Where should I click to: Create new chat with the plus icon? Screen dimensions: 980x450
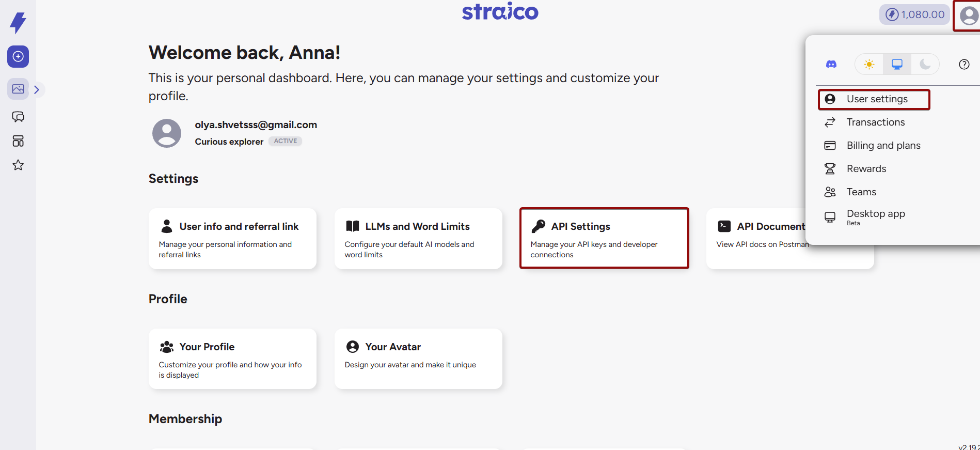click(x=18, y=57)
